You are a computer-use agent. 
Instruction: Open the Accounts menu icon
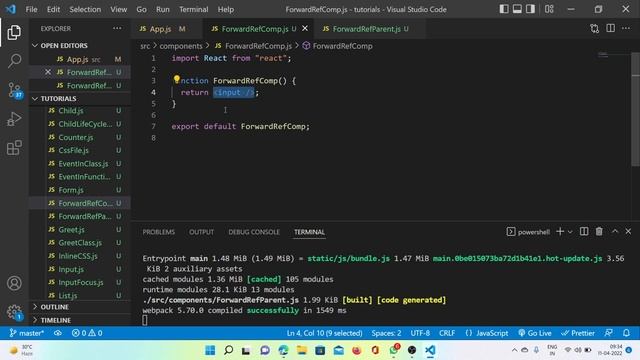point(14,283)
